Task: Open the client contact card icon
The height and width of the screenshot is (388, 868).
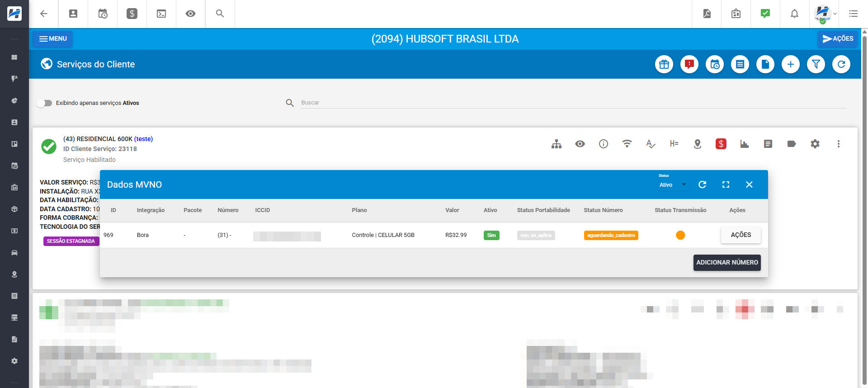Action: pyautogui.click(x=73, y=14)
